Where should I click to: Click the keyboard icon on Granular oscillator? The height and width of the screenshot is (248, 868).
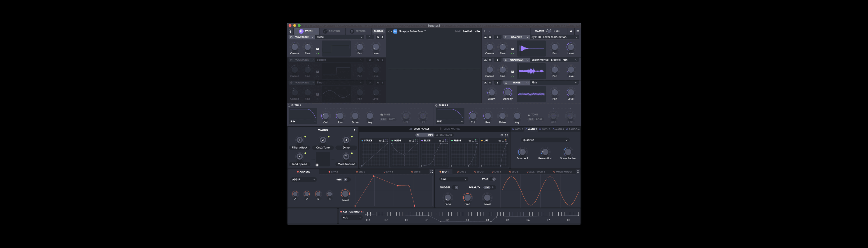513,71
